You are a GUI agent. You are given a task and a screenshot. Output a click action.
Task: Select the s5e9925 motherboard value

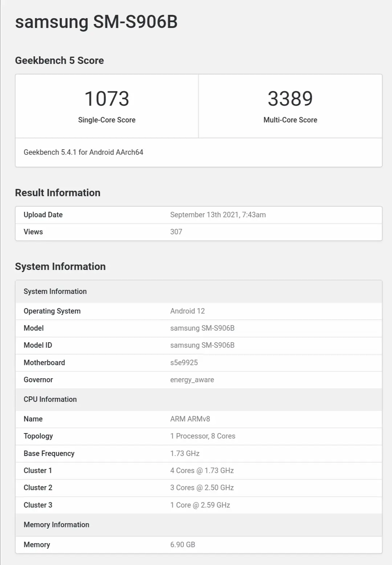point(184,363)
